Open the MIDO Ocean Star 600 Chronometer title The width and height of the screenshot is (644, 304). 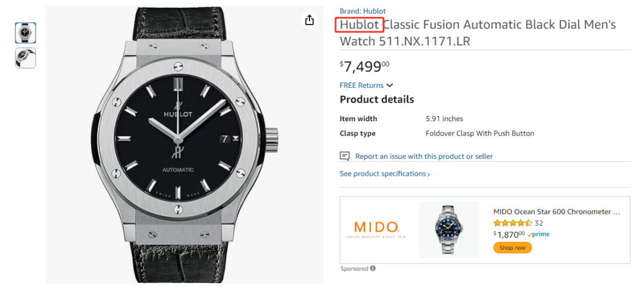tap(556, 211)
